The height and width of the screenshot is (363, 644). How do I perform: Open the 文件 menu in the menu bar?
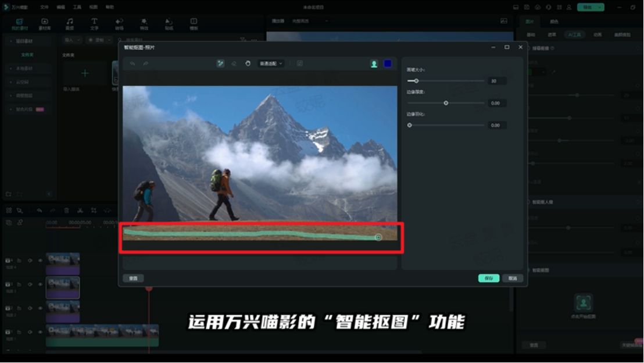tap(44, 8)
